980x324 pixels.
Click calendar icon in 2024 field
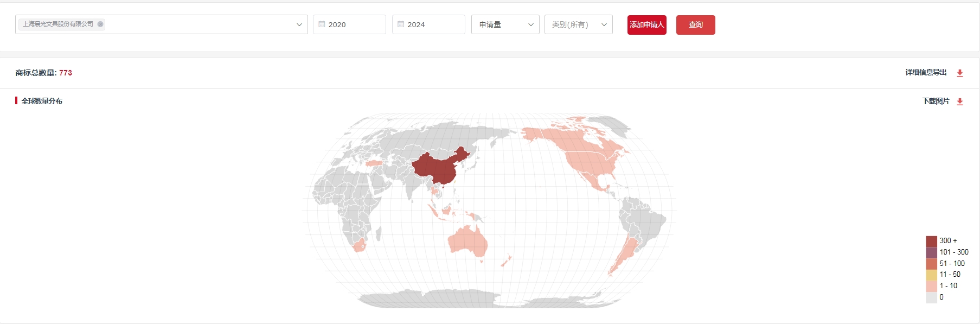point(401,24)
